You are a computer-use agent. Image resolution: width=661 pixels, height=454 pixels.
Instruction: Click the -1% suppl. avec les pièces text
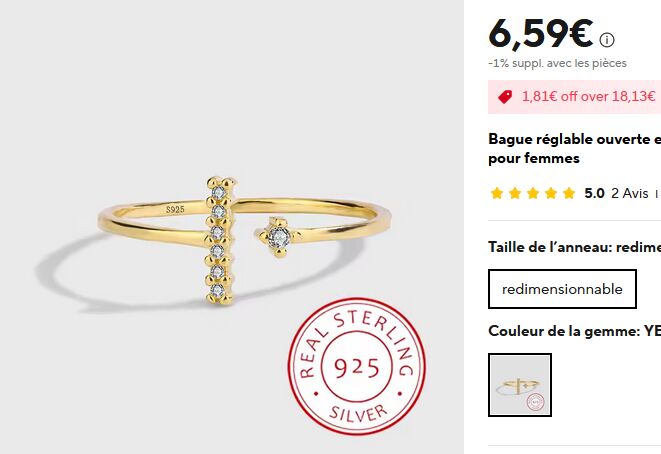(557, 63)
